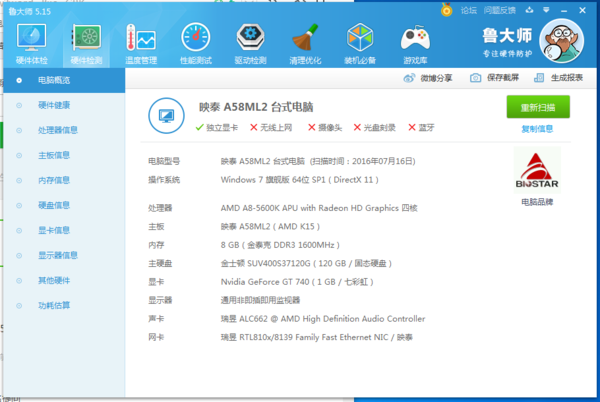
Task: Switch to 硬盘信息 in the sidebar
Action: point(54,205)
